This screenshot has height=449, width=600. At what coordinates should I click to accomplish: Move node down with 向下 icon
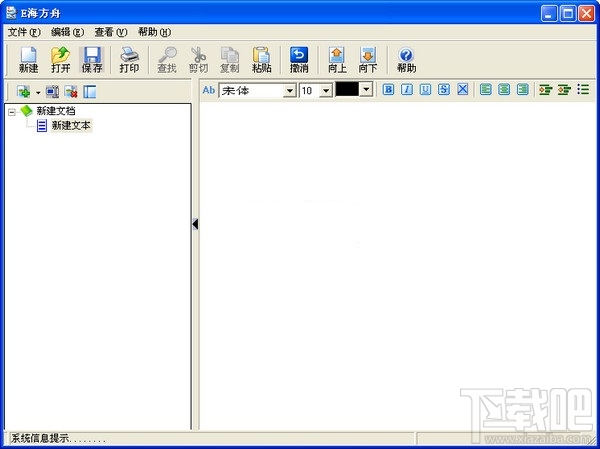point(368,60)
